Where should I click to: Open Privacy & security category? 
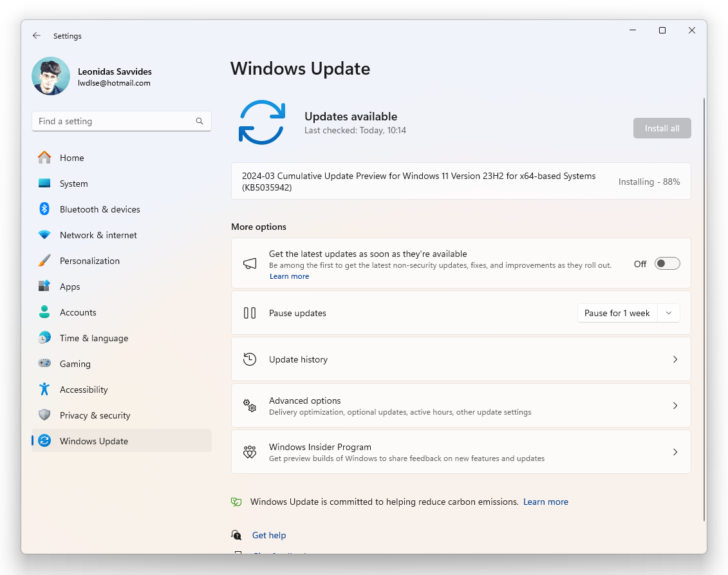pos(122,415)
